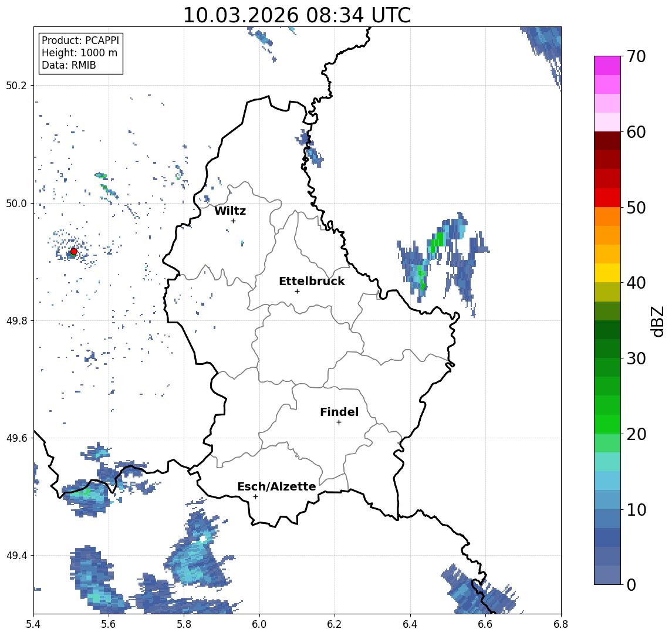Click the latitude tick label 50.2
The width and height of the screenshot is (672, 636).
click(16, 85)
